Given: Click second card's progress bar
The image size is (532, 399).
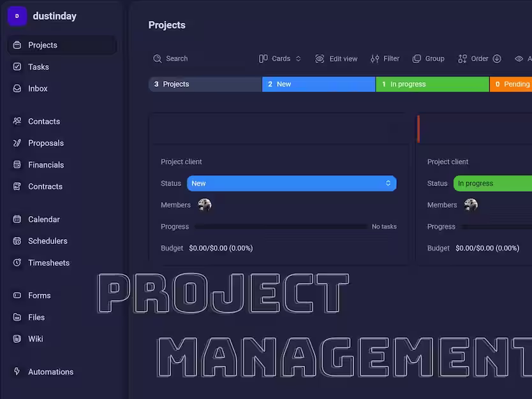Looking at the screenshot, I should click(x=497, y=226).
